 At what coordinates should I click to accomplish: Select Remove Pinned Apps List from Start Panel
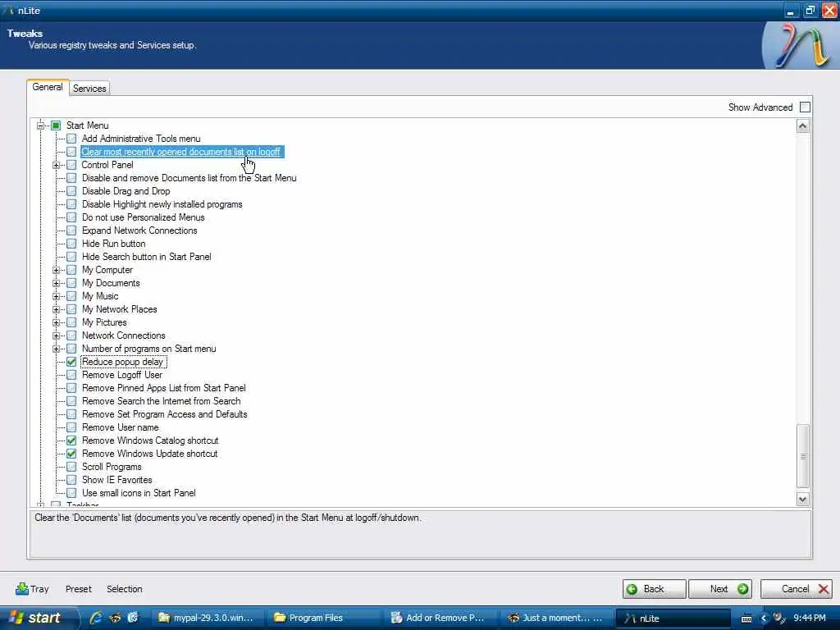click(x=164, y=388)
